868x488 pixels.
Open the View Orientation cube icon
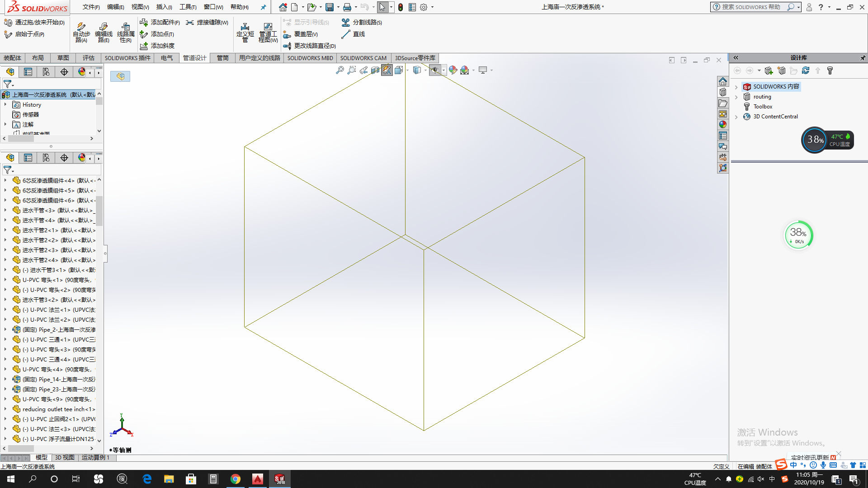[399, 70]
